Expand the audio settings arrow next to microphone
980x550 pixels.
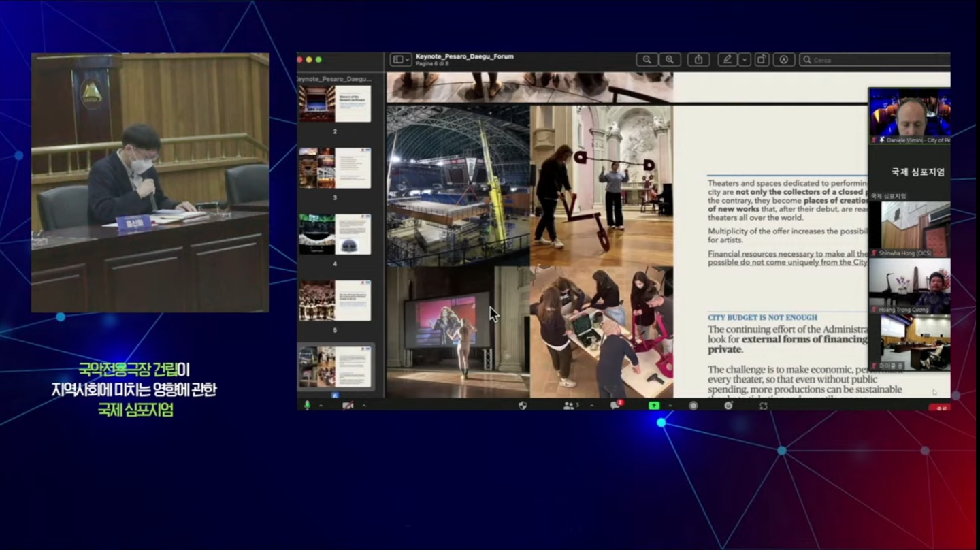(x=321, y=406)
